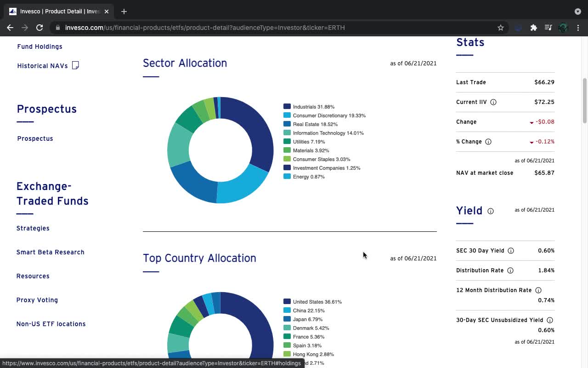Close the Invesco Product Detail tab
Image resolution: width=588 pixels, height=368 pixels.
107,11
